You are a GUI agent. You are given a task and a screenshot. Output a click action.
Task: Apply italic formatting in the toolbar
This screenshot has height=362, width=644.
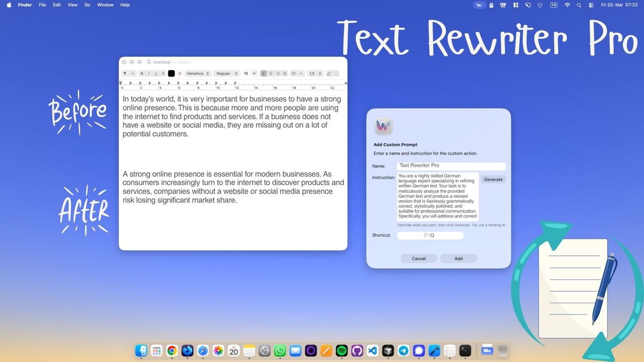pos(149,73)
